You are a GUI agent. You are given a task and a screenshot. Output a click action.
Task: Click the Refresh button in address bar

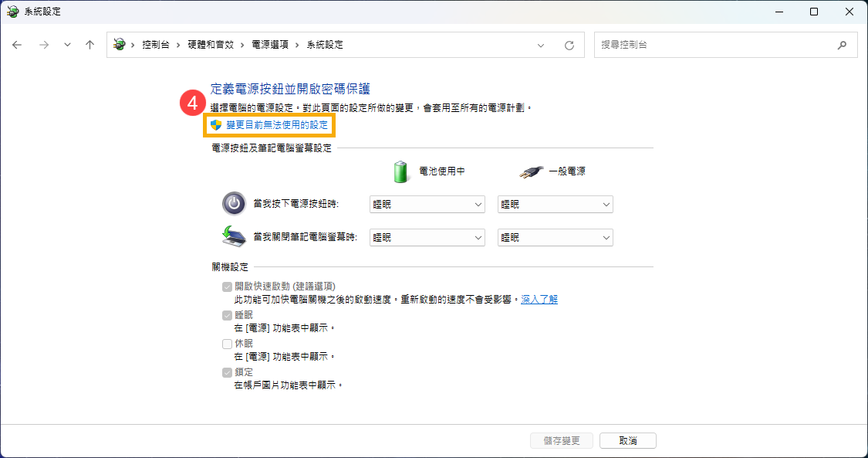coord(569,46)
